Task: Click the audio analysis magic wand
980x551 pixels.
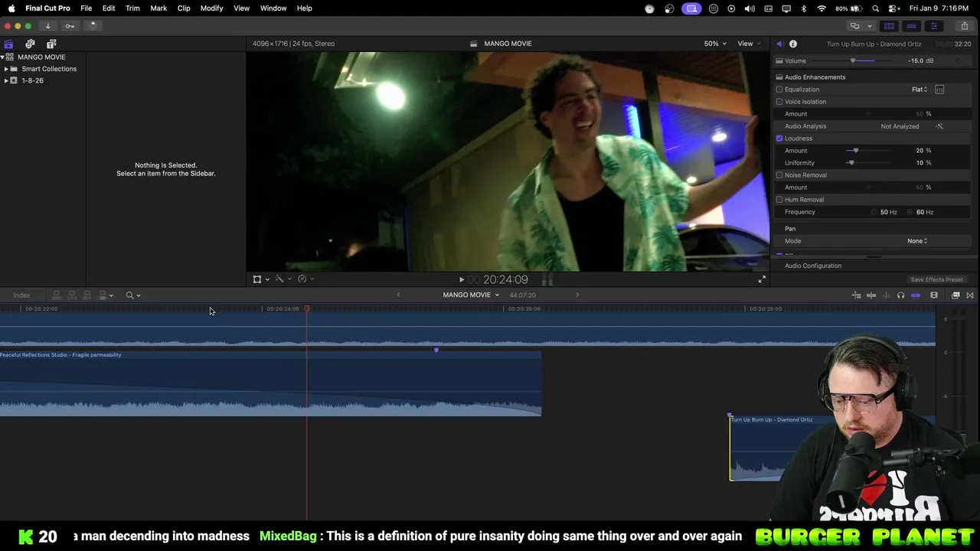Action: (939, 126)
